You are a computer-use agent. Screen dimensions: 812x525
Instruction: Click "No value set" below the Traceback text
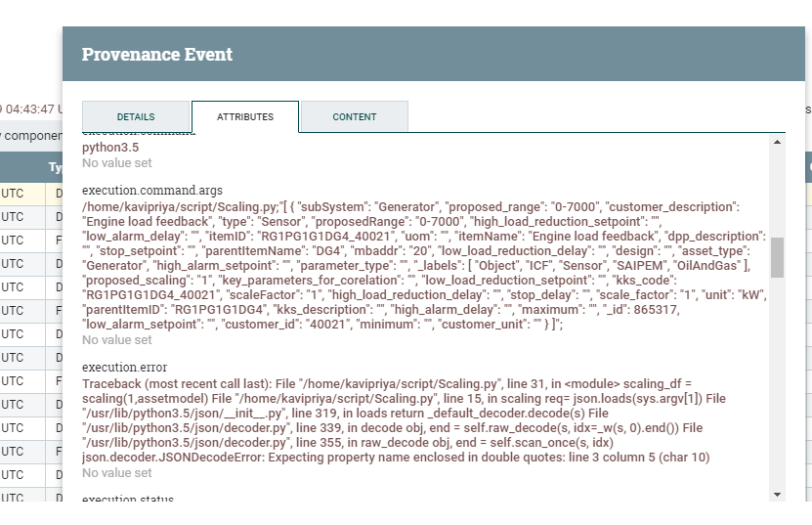(117, 472)
